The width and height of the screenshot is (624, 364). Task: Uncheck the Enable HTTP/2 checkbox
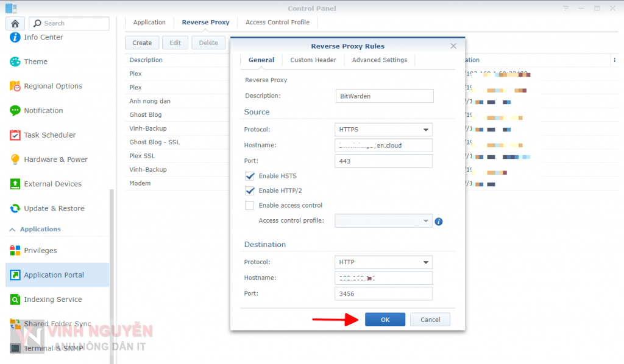point(250,191)
